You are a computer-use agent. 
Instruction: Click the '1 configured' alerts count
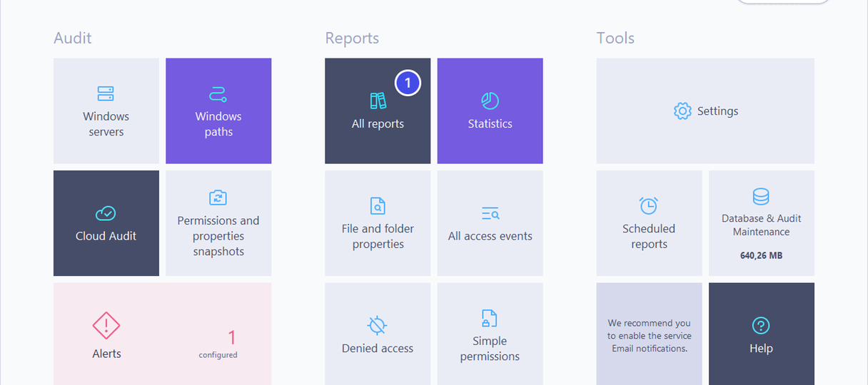click(x=218, y=344)
